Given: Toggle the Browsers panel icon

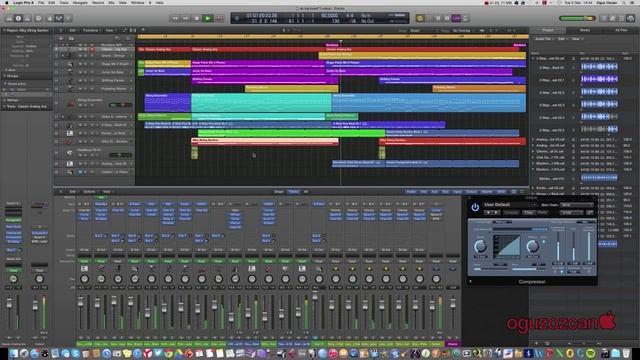Looking at the screenshot, I should 631,18.
